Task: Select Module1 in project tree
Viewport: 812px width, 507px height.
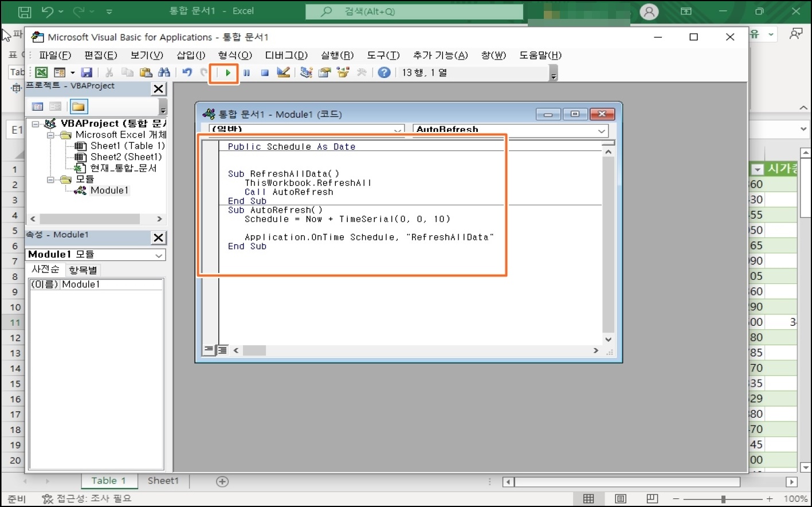Action: (109, 190)
